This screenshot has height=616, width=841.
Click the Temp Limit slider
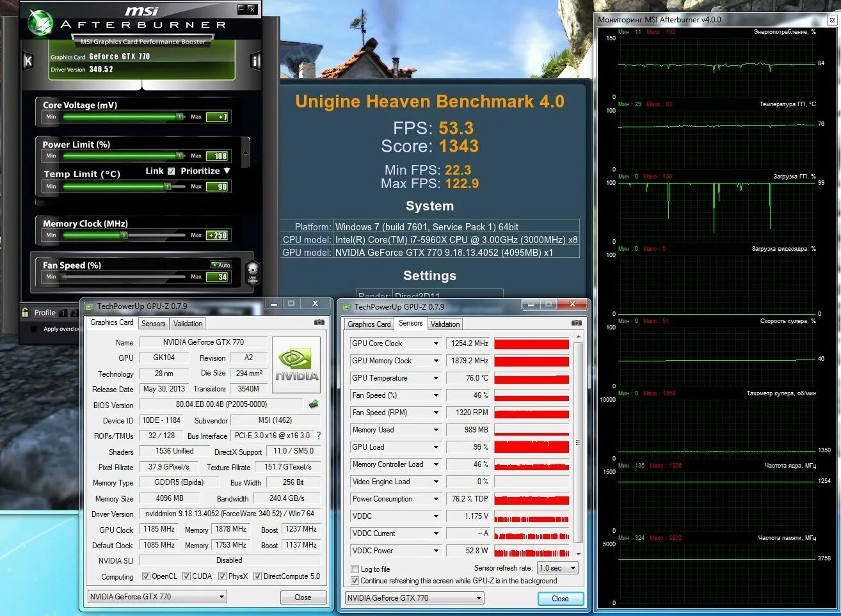coord(124,186)
